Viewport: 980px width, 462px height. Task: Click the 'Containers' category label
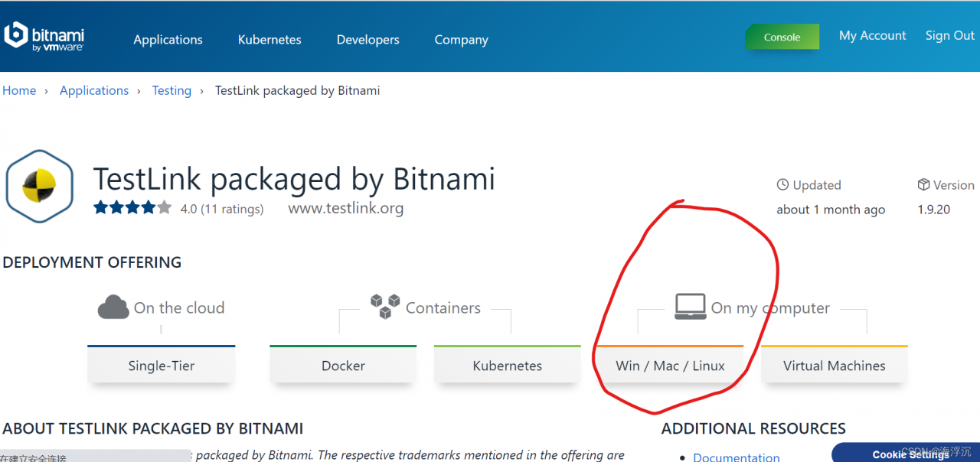point(443,307)
